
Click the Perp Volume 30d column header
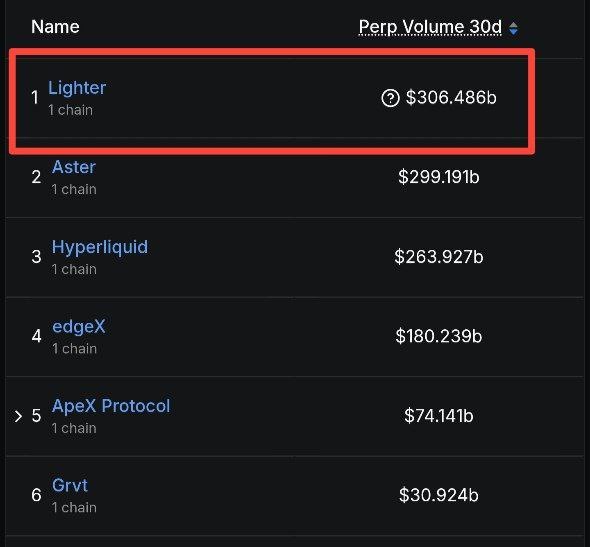tap(430, 27)
